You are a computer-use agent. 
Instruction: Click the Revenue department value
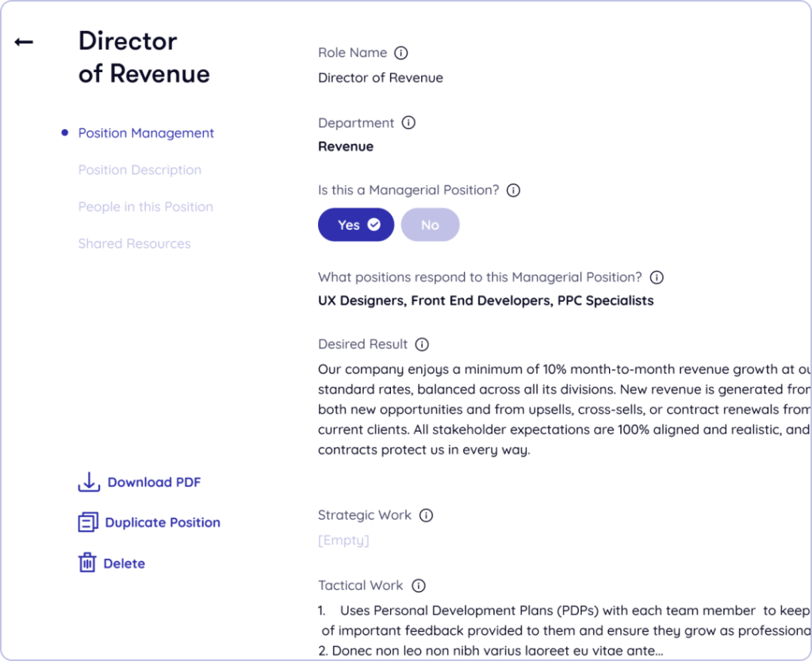coord(346,147)
